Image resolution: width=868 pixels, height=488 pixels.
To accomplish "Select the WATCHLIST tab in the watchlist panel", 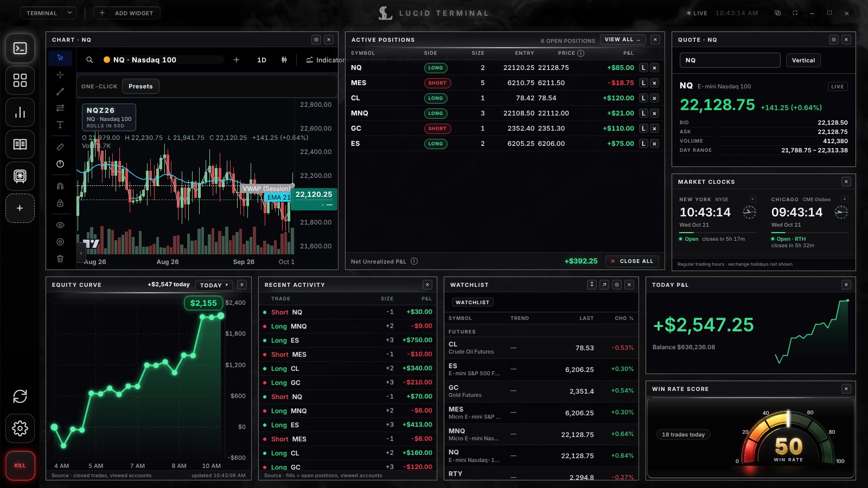I will pyautogui.click(x=472, y=302).
